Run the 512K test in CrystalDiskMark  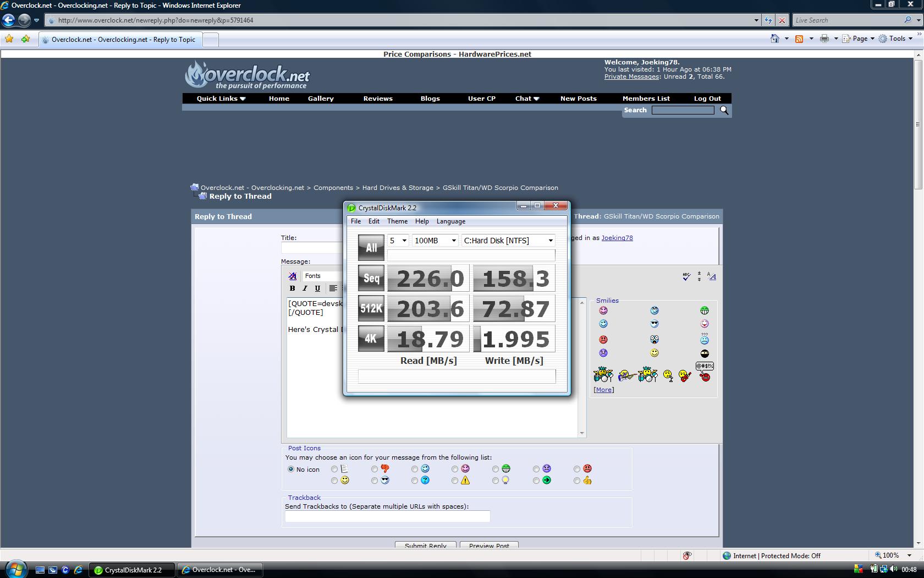tap(371, 308)
